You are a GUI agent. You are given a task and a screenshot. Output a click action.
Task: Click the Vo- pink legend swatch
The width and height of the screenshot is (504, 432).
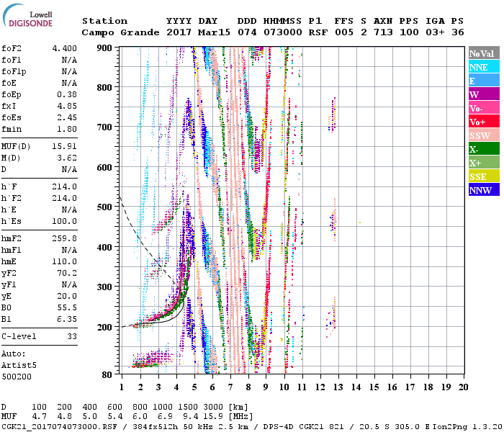483,108
